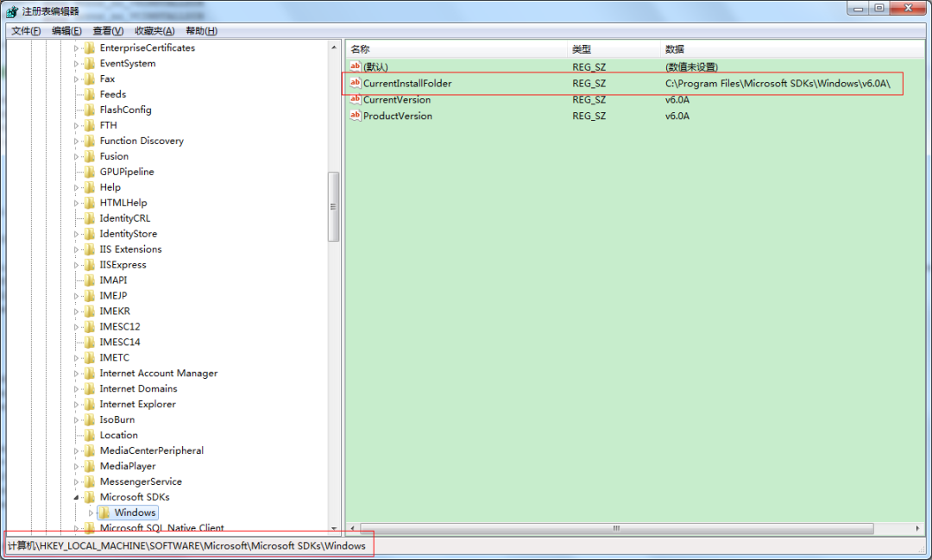Collapse the Microsoft SDKs key
The width and height of the screenshot is (932, 560).
tap(76, 497)
